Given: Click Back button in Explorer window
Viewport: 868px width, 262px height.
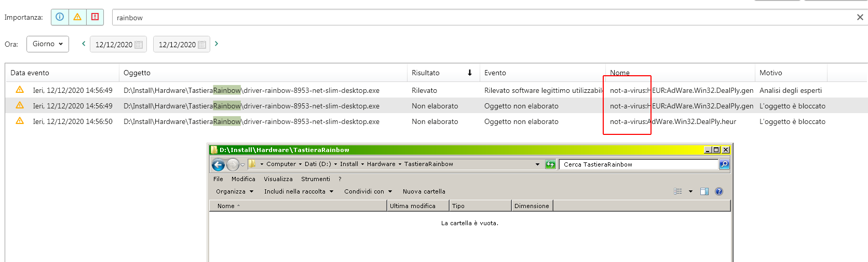Looking at the screenshot, I should 219,164.
